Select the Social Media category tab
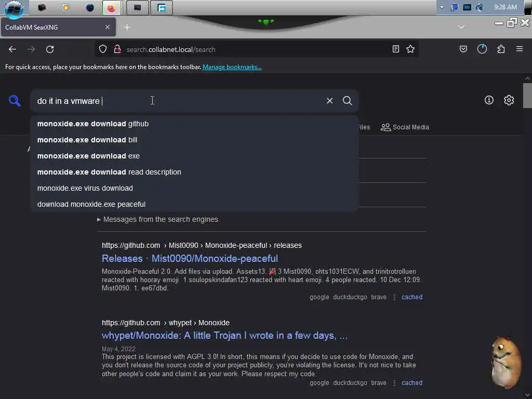Image resolution: width=532 pixels, height=399 pixels. click(x=405, y=127)
